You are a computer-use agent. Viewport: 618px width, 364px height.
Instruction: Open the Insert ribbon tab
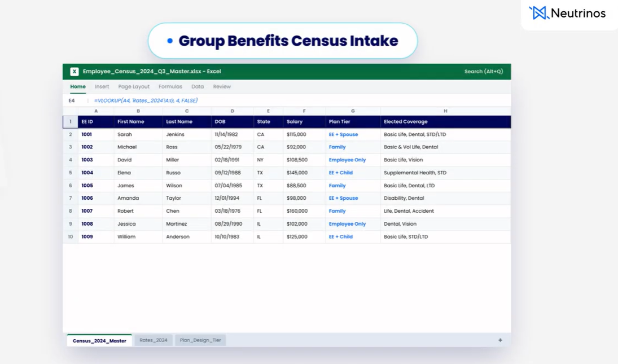coord(102,87)
